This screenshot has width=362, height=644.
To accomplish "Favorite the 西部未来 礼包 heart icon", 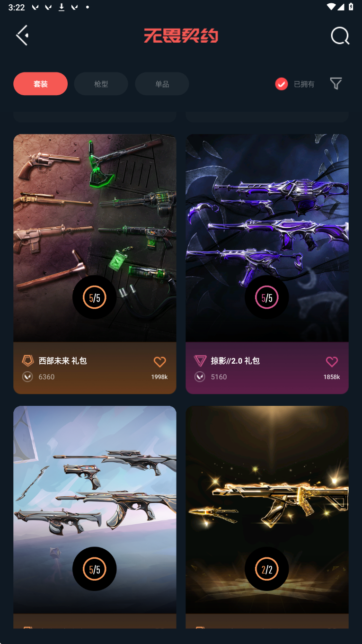I will coord(160,362).
